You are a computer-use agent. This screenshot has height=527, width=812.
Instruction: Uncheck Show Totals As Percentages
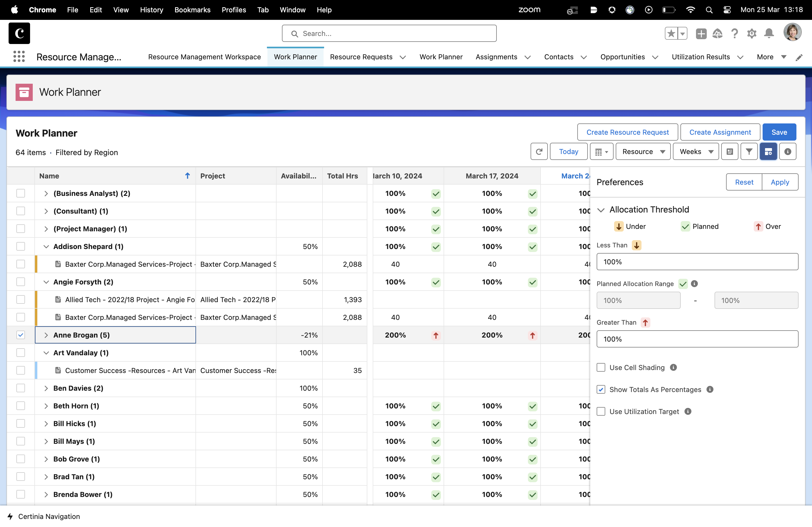pyautogui.click(x=601, y=389)
